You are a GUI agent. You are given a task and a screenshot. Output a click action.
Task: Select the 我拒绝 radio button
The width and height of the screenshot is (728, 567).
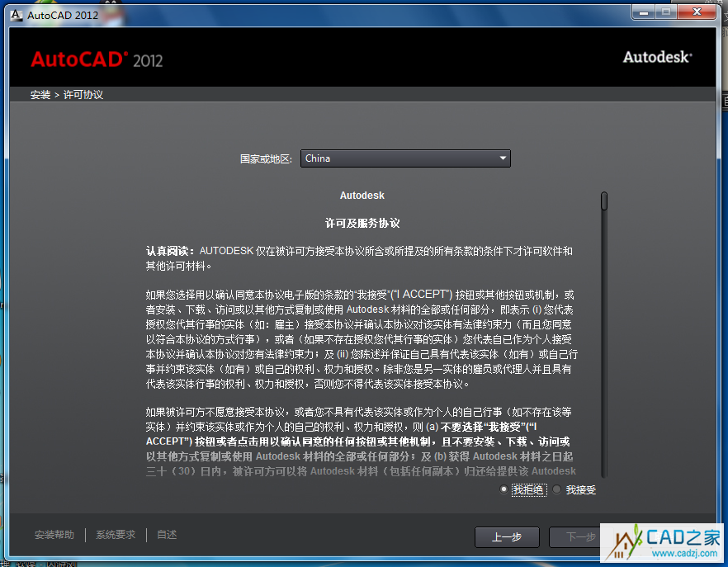point(503,489)
